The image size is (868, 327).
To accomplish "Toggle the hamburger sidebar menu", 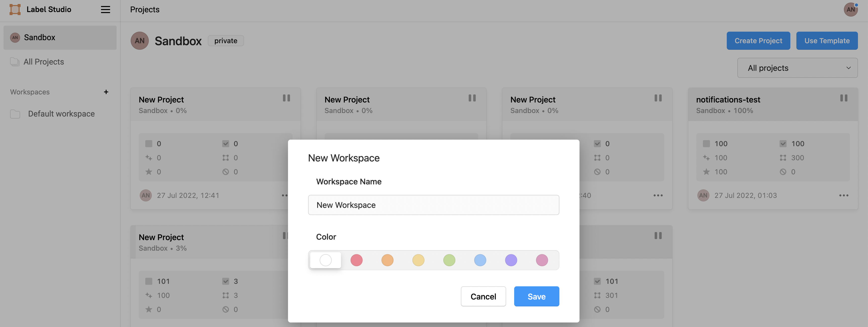I will click(x=106, y=10).
